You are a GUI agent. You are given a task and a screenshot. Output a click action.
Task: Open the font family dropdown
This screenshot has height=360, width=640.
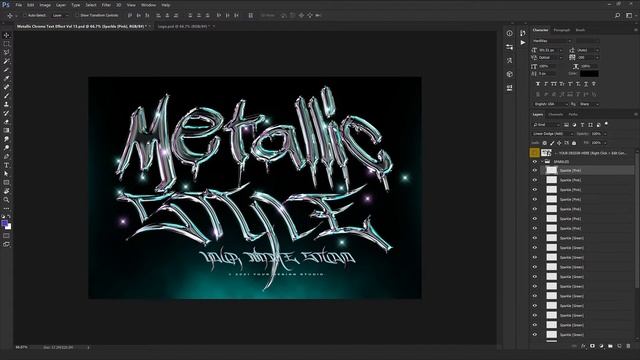(x=552, y=41)
